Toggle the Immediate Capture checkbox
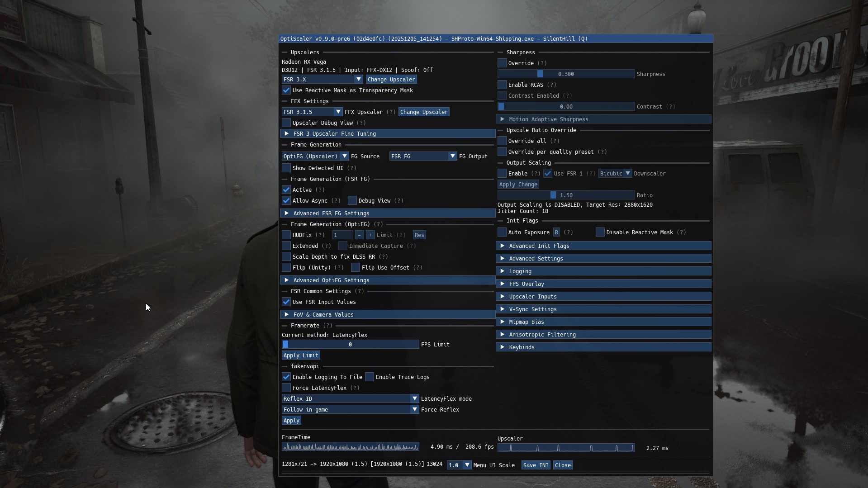Image resolution: width=868 pixels, height=488 pixels. click(343, 246)
